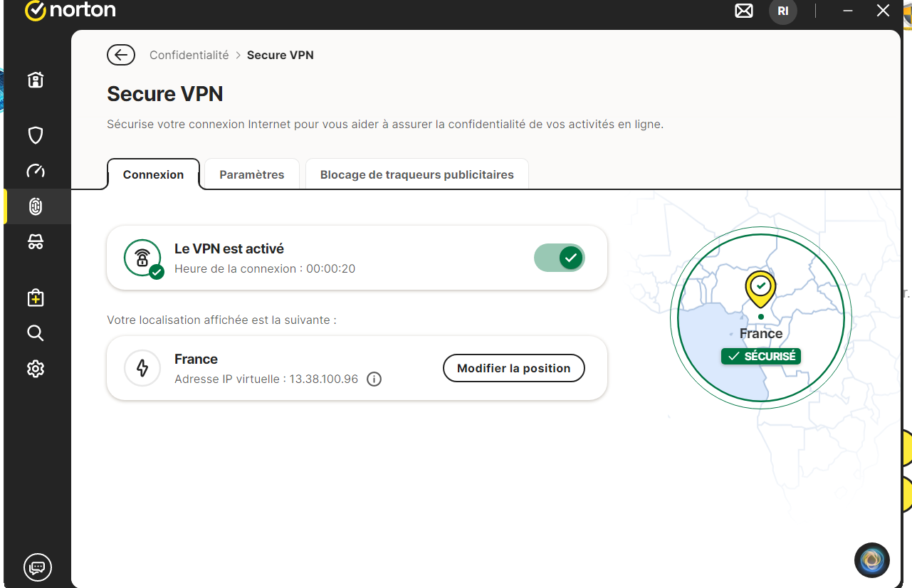Image resolution: width=912 pixels, height=588 pixels.
Task: Open the Identity incognito sidebar icon
Action: (x=36, y=243)
